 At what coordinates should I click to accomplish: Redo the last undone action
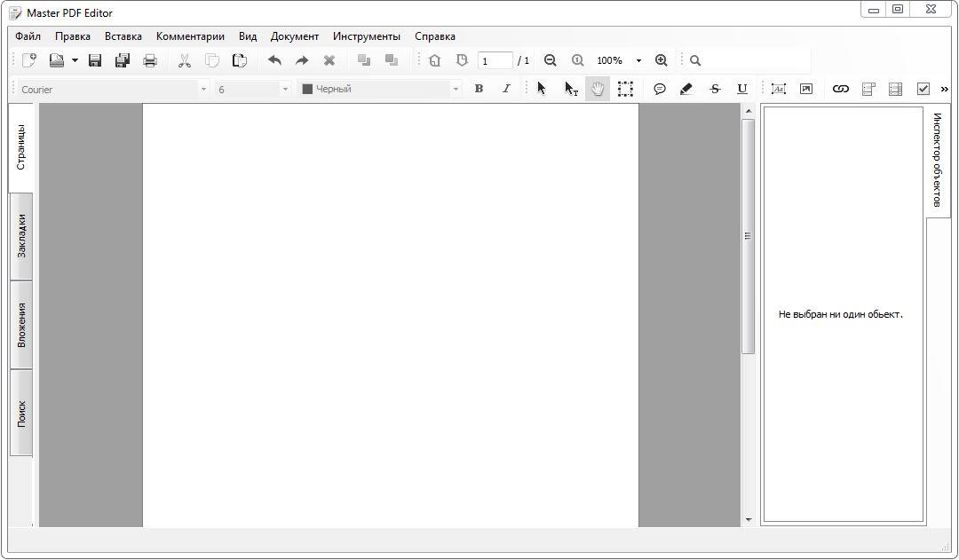[302, 60]
